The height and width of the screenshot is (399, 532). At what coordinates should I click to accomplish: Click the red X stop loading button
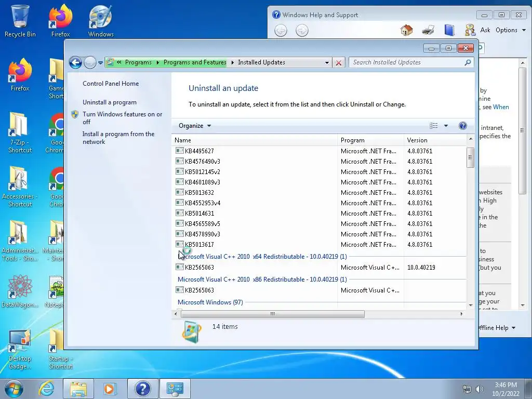(339, 63)
